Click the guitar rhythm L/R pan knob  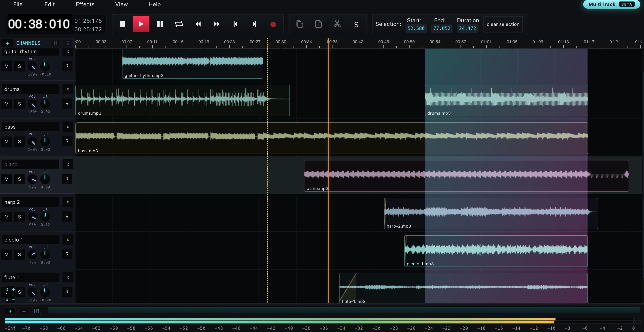(x=45, y=66)
